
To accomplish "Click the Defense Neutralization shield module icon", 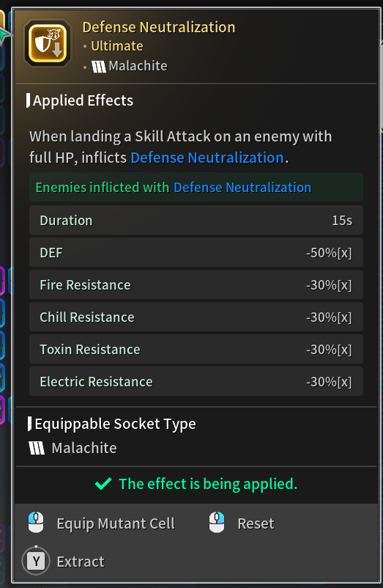I will 48,43.
